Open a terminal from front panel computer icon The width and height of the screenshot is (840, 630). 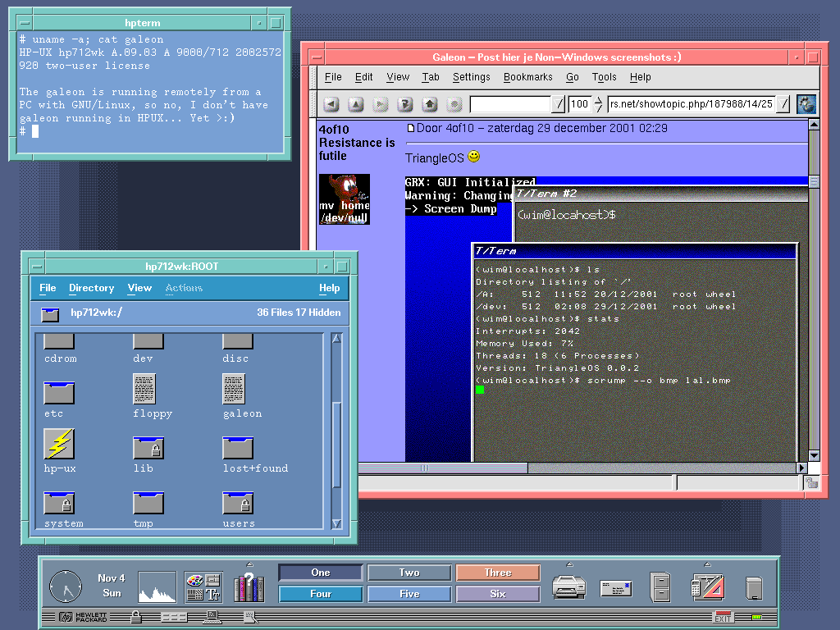(x=212, y=618)
